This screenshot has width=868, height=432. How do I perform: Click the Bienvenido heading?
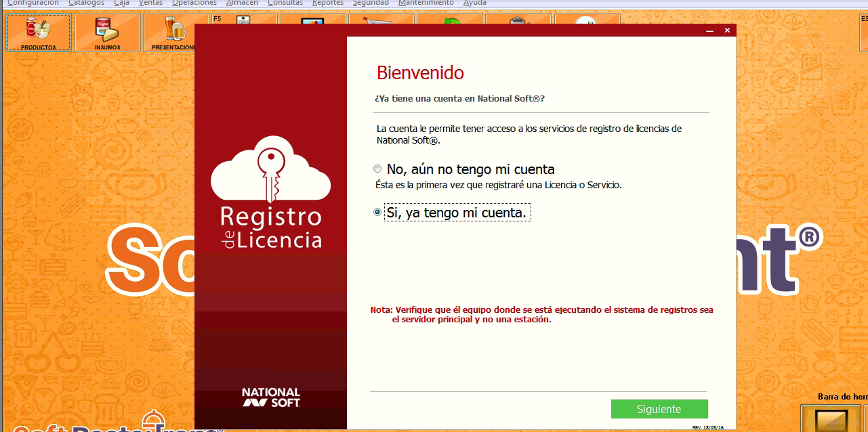(x=420, y=72)
